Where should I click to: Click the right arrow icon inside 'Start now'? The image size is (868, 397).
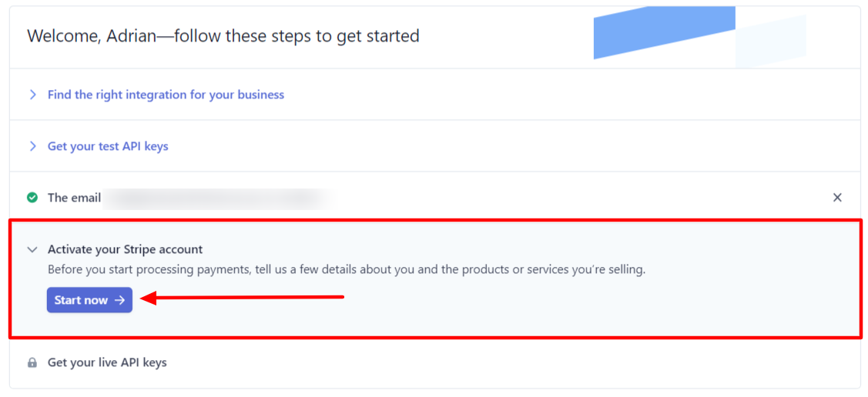click(x=119, y=300)
